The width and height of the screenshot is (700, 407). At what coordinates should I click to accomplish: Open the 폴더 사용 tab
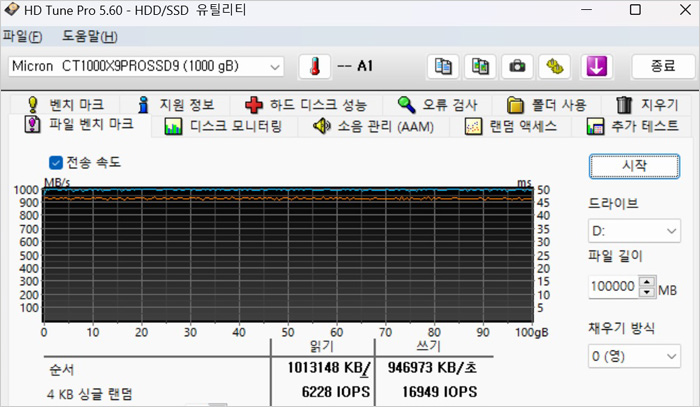tap(546, 105)
